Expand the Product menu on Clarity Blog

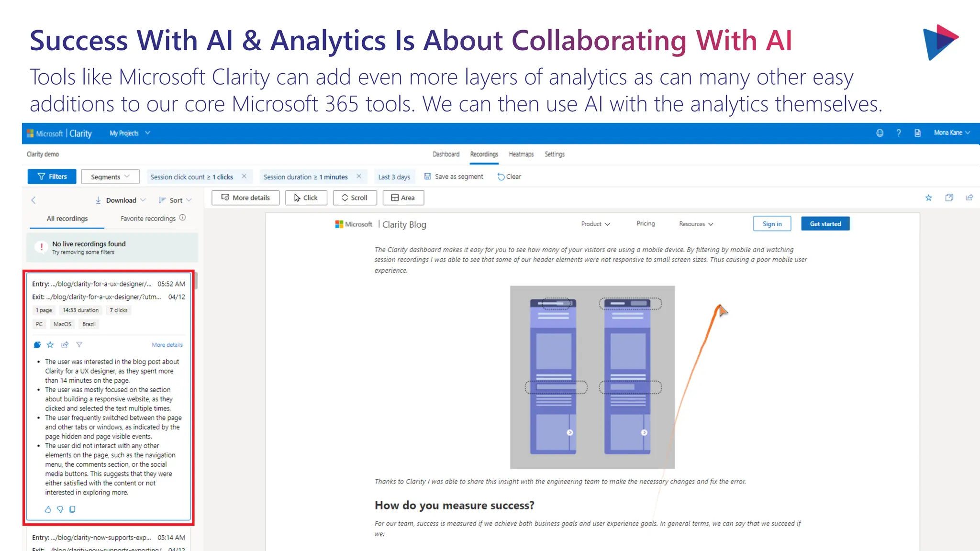595,224
